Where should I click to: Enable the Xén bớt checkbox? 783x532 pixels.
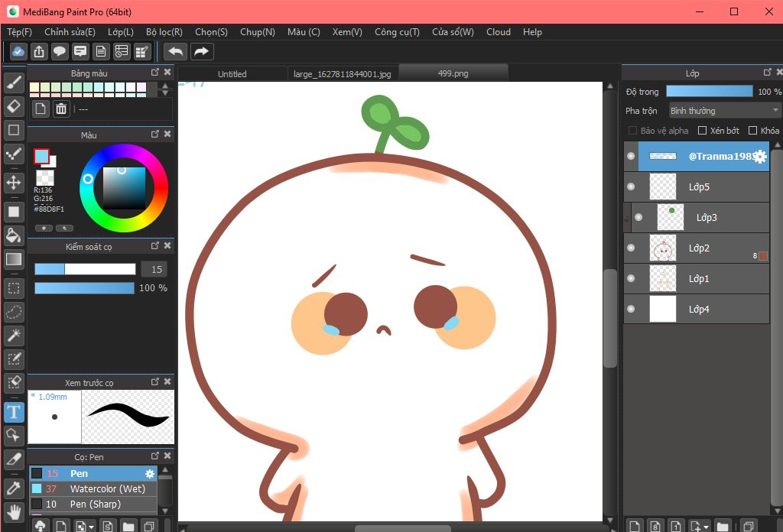pos(702,130)
